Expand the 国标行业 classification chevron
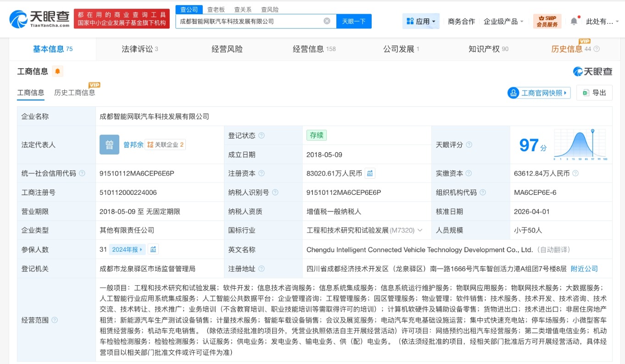The height and width of the screenshot is (364, 625). (419, 231)
